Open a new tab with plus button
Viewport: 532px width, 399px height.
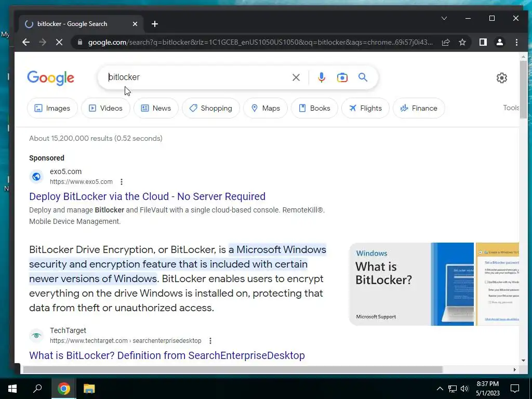coord(155,24)
